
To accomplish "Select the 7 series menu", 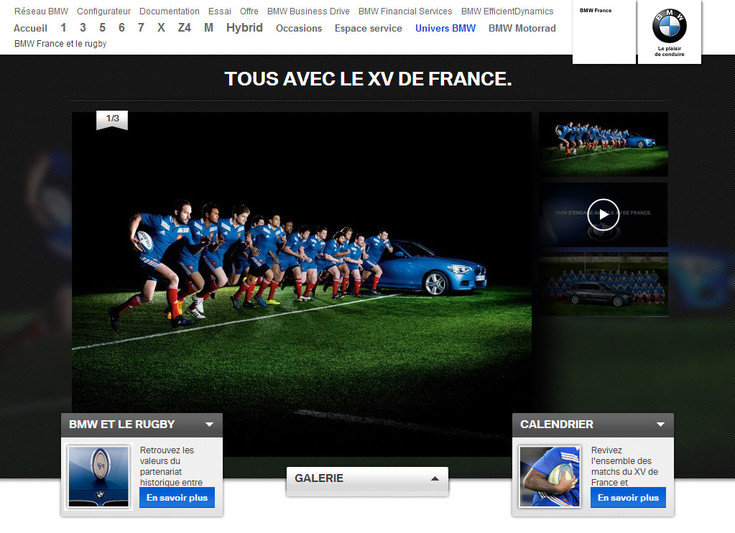I will coord(141,28).
